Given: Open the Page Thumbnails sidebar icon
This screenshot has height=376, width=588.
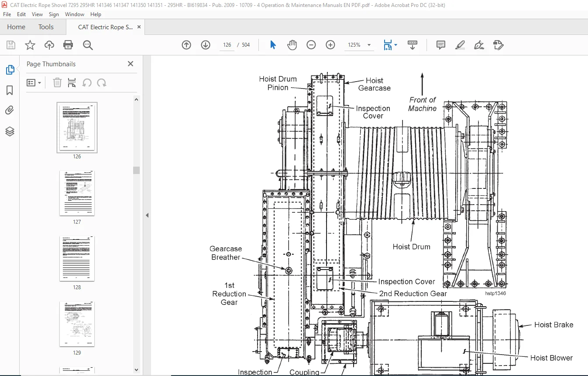Looking at the screenshot, I should click(x=10, y=69).
